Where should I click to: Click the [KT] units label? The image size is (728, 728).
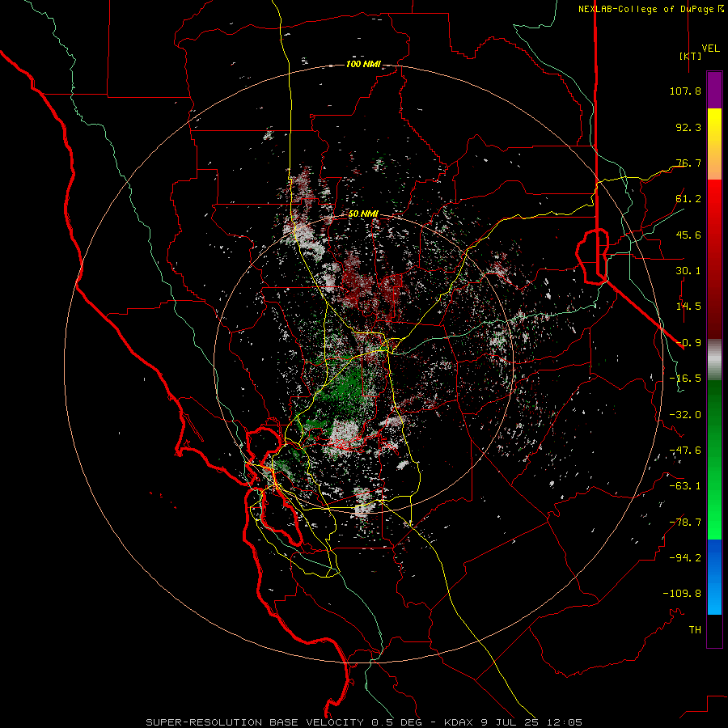pyautogui.click(x=690, y=56)
